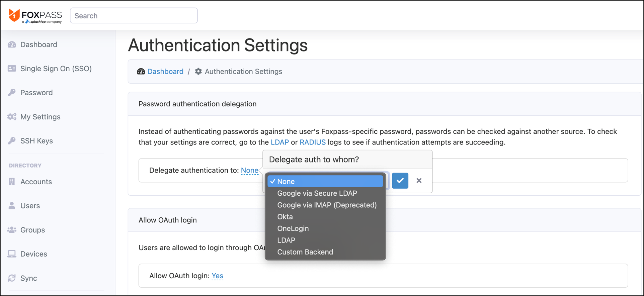
Task: Click the Users person icon
Action: point(12,206)
